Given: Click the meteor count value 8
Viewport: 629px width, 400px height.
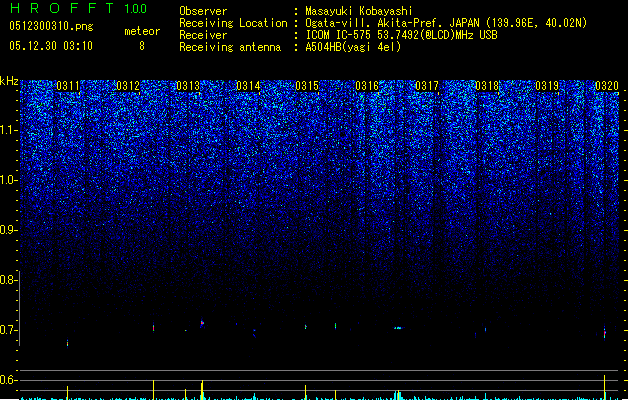Looking at the screenshot, I should point(142,46).
